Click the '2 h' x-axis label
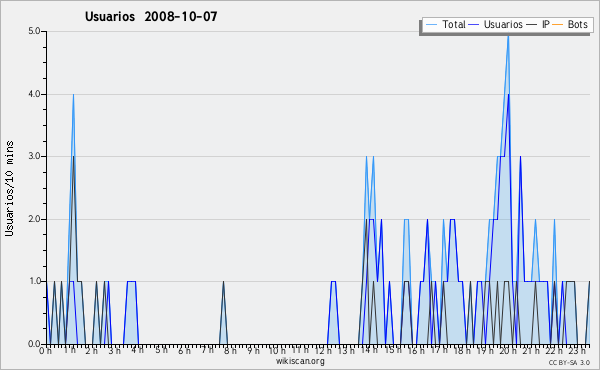Image resolution: width=600 pixels, height=370 pixels. coord(91,351)
